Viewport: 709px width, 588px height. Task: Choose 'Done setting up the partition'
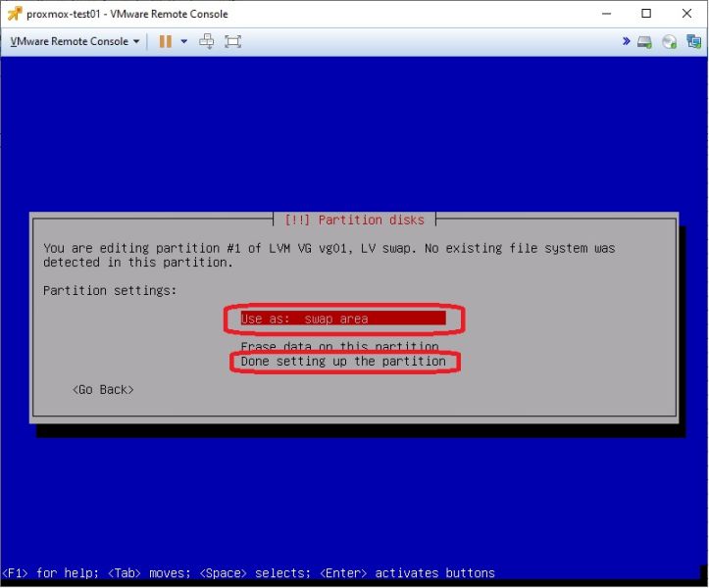point(343,362)
